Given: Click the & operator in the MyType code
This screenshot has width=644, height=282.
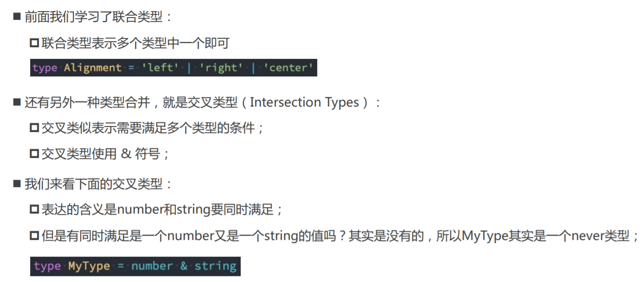Looking at the screenshot, I should point(184,266).
